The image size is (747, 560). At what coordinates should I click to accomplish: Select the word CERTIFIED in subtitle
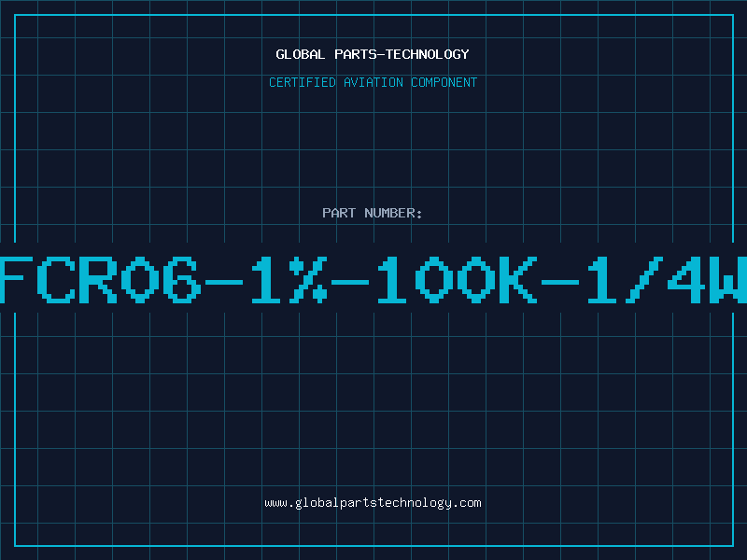click(303, 82)
